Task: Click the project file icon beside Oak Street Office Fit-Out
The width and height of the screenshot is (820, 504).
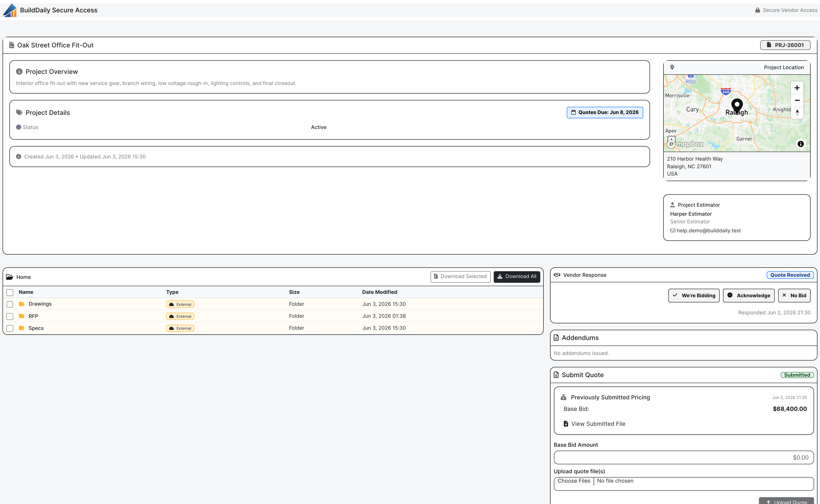Action: pyautogui.click(x=12, y=45)
